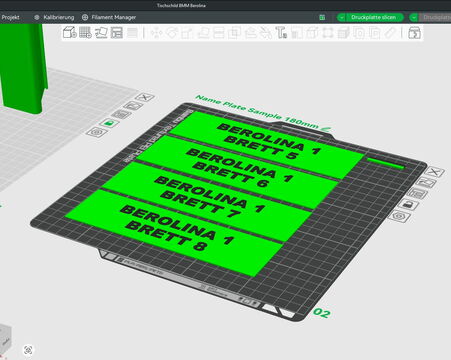451x360 pixels.
Task: Open plate 02 settings hexagon icon
Action: click(x=399, y=216)
